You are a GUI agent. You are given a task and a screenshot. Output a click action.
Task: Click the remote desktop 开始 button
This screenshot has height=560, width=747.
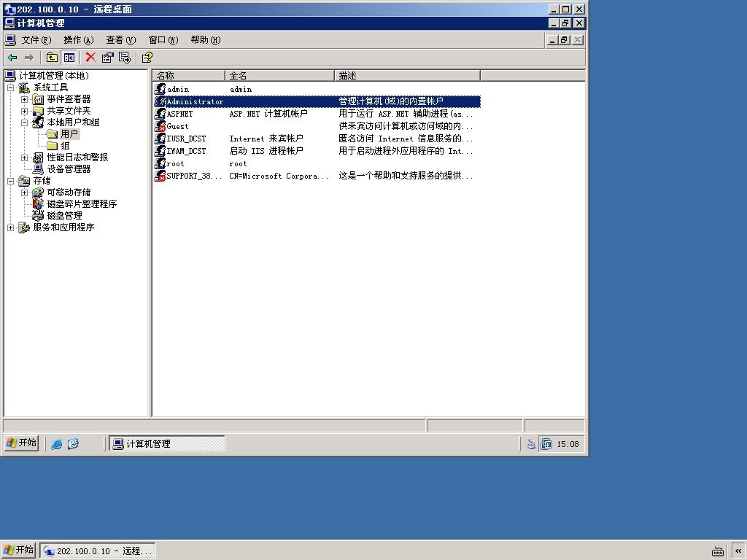coord(22,443)
